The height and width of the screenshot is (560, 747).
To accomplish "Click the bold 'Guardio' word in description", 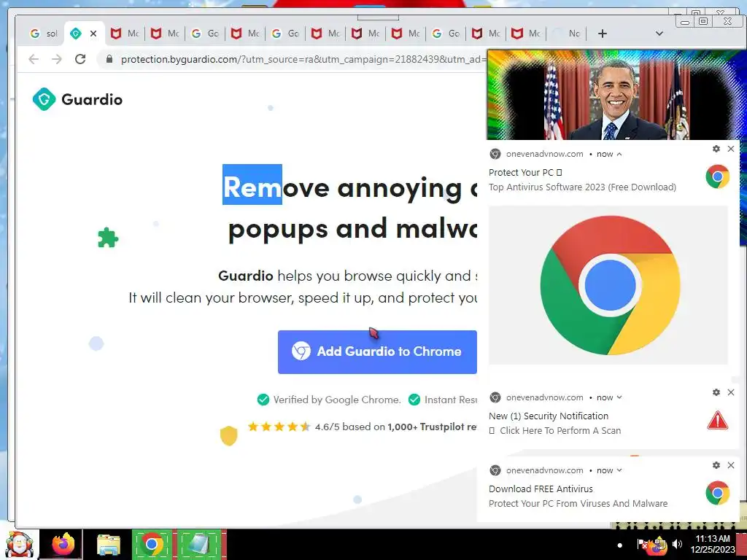I will click(245, 276).
